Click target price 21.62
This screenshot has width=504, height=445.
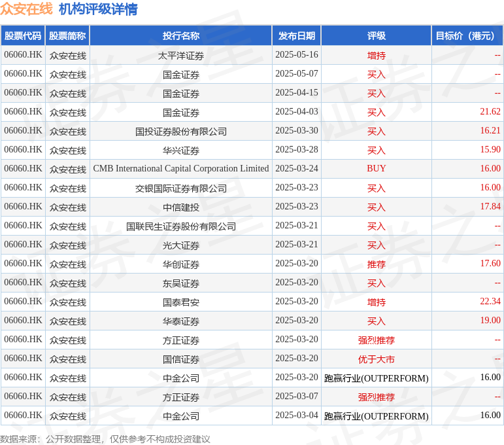click(490, 112)
